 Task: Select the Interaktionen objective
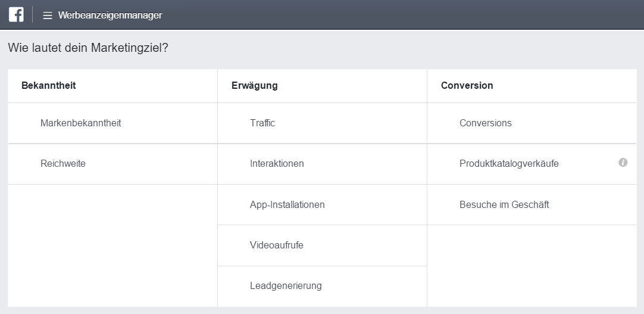277,164
